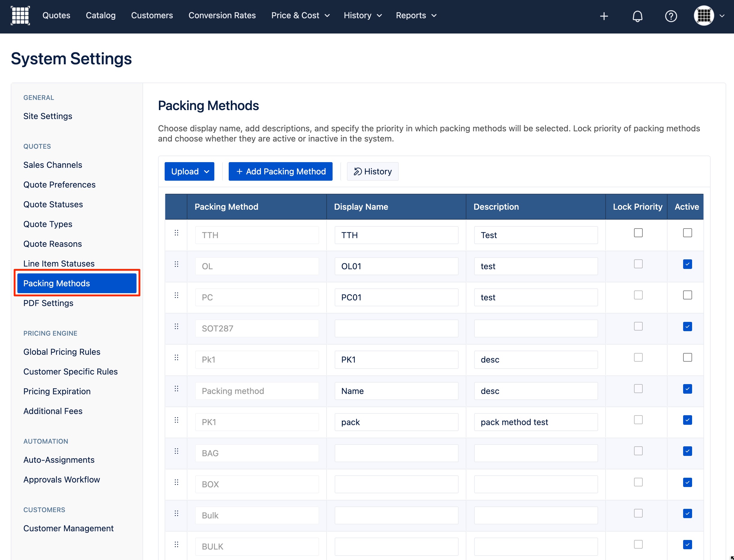
Task: Open Quote Preferences settings
Action: [59, 185]
